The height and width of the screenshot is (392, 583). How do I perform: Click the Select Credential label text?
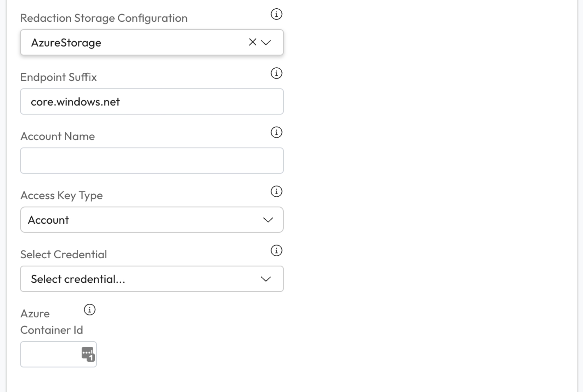tap(64, 255)
